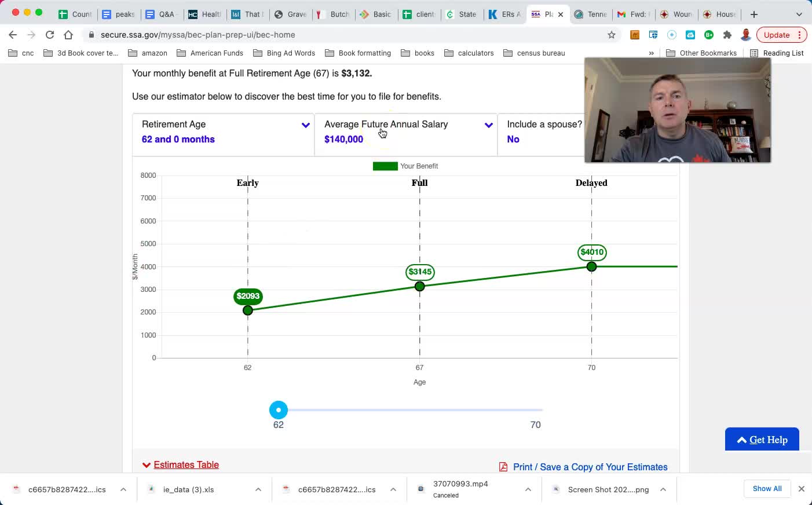Open the books bookmark folder
Viewport: 812px width, 505px height.
(x=418, y=53)
